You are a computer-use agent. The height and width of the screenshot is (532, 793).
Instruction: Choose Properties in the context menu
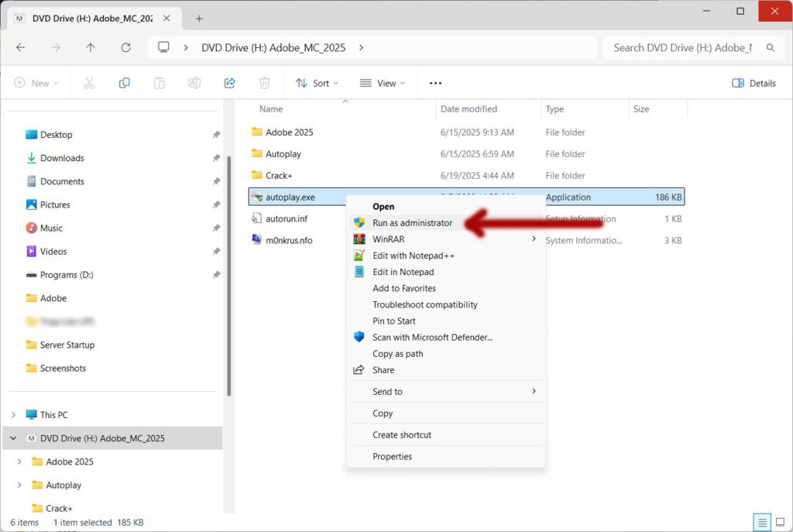[x=392, y=457]
